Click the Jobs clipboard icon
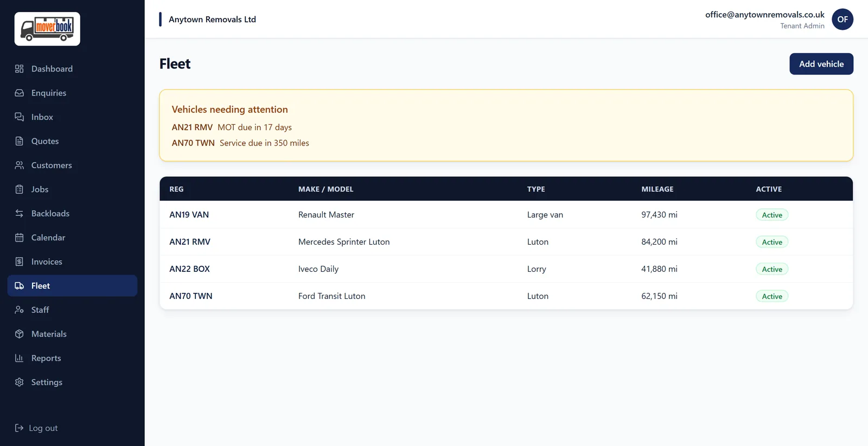Screen dimensions: 868x446 pyautogui.click(x=20, y=189)
